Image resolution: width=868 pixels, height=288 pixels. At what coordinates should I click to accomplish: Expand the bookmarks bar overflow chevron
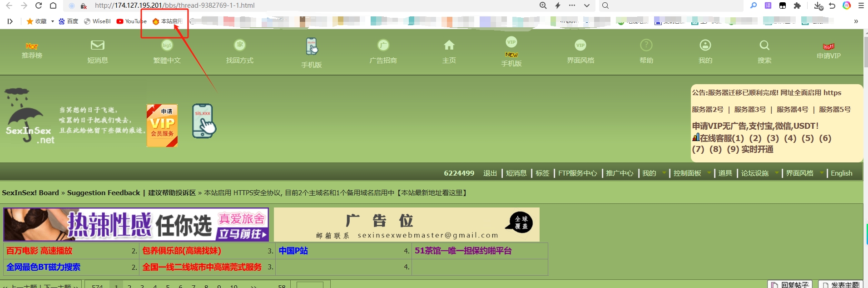pyautogui.click(x=856, y=21)
